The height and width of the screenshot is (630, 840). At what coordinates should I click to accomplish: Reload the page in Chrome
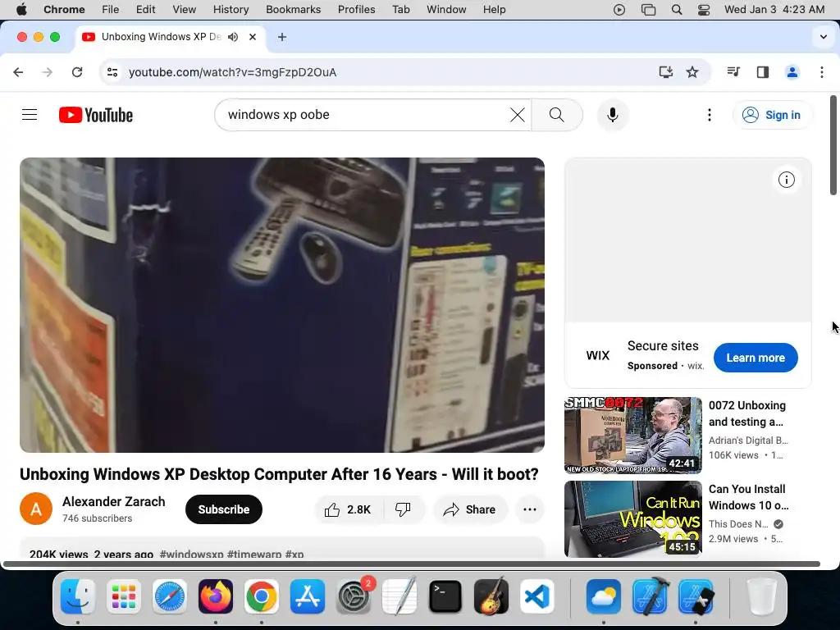pos(77,72)
